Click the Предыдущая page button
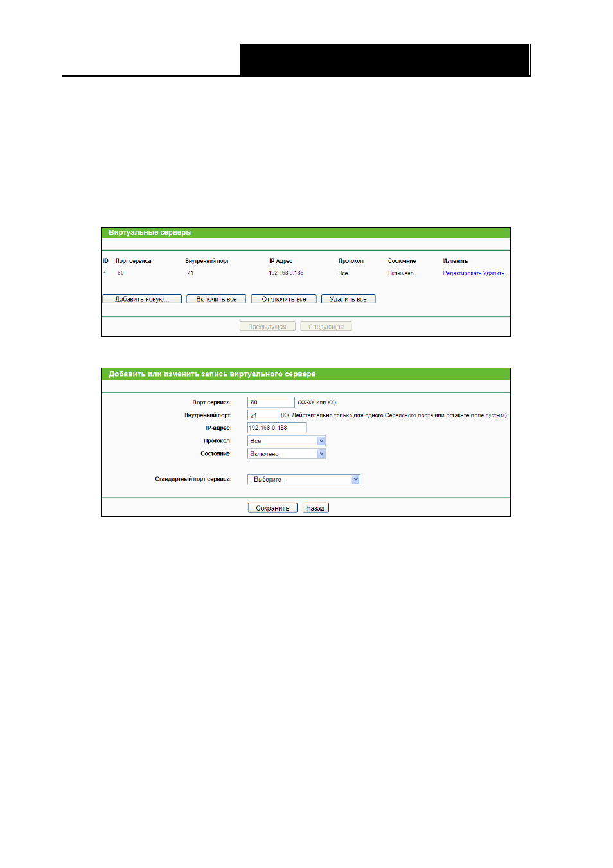Image resolution: width=613 pixels, height=868 pixels. click(267, 327)
